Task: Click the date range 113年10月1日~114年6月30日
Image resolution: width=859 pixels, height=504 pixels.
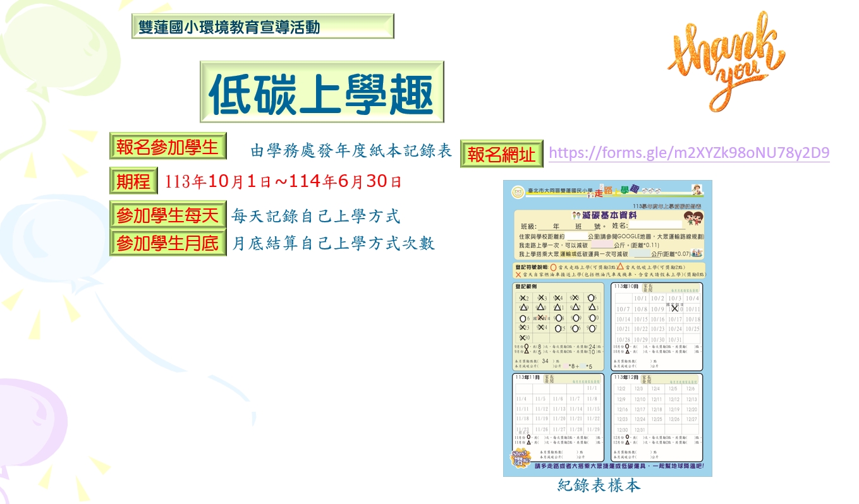Action: 283,183
